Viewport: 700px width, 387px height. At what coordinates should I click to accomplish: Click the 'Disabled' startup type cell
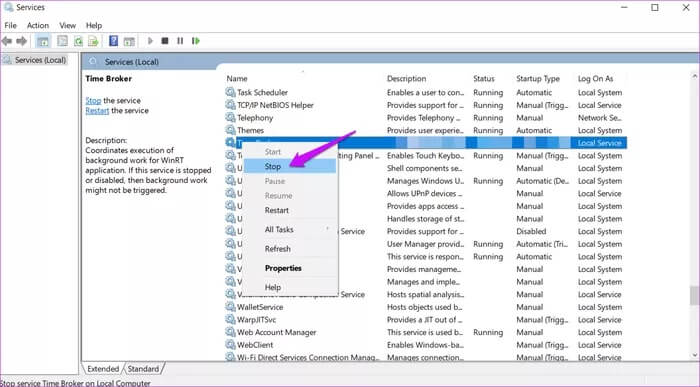pyautogui.click(x=531, y=231)
